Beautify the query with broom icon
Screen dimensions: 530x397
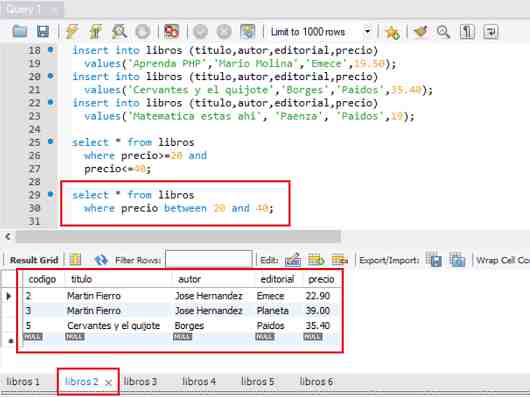pos(421,32)
